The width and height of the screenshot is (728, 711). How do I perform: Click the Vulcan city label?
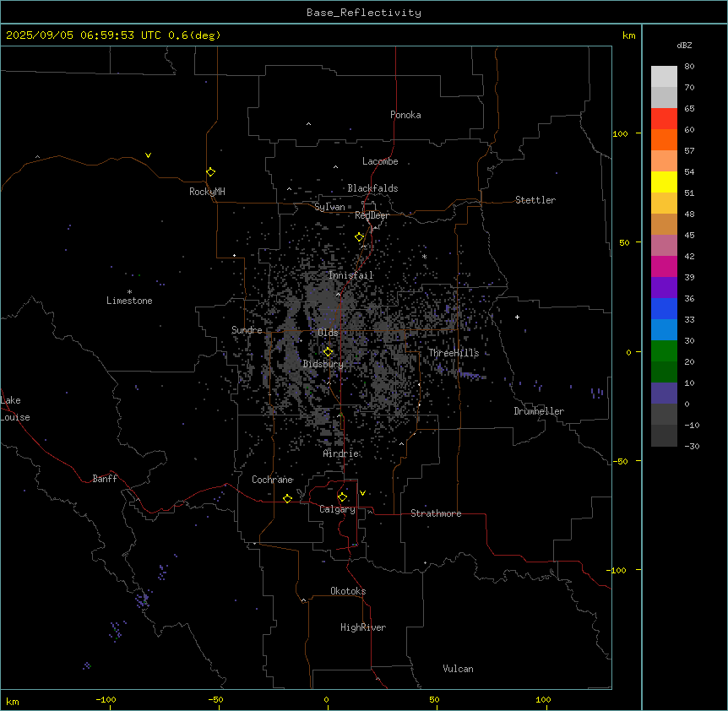click(x=459, y=670)
